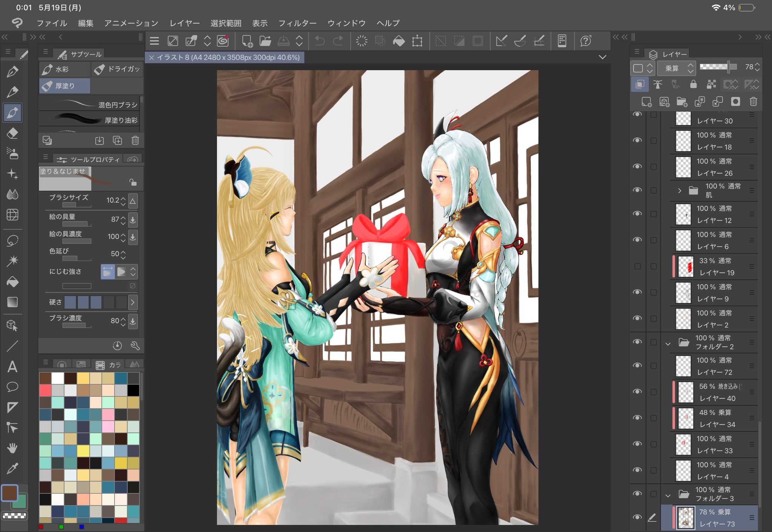Pick the black swatch in color set
Screen dimensions: 772x532
133,390
